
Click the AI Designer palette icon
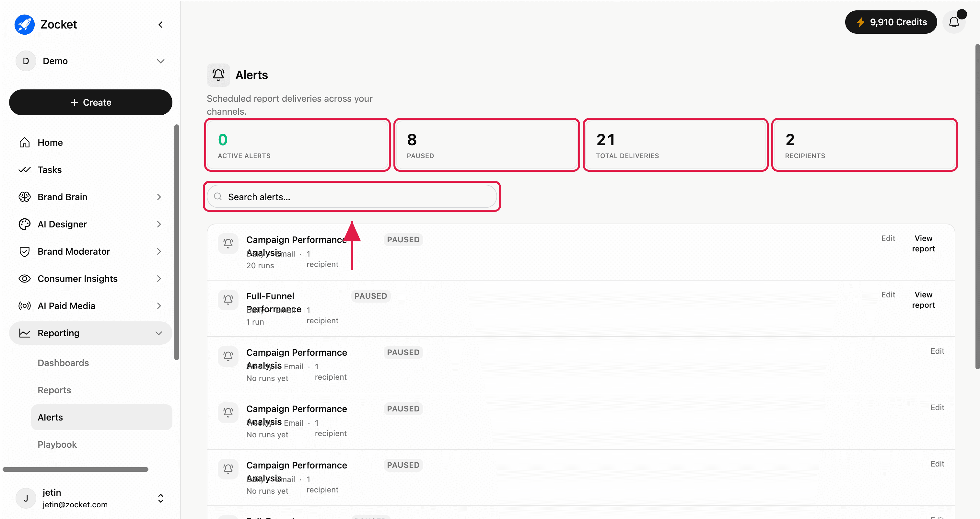click(x=25, y=224)
